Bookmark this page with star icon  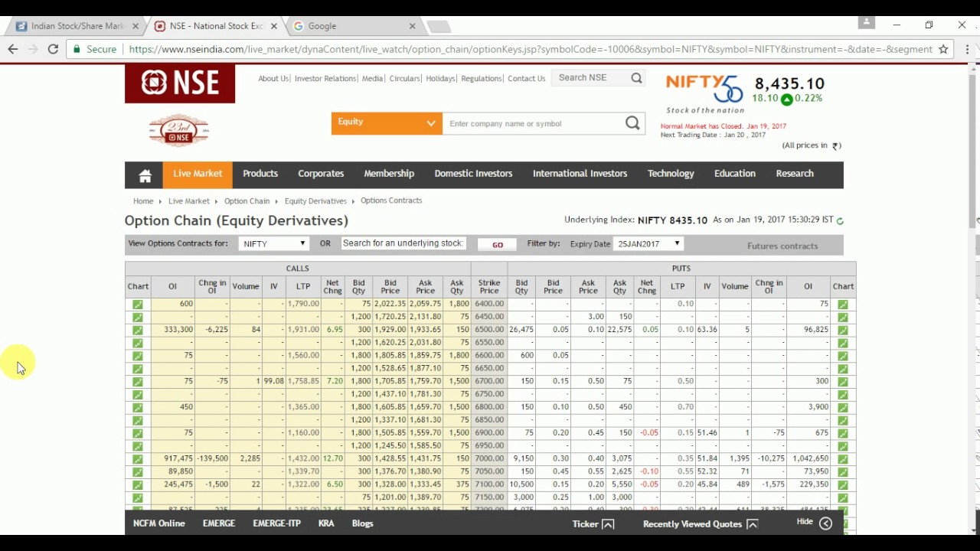943,49
